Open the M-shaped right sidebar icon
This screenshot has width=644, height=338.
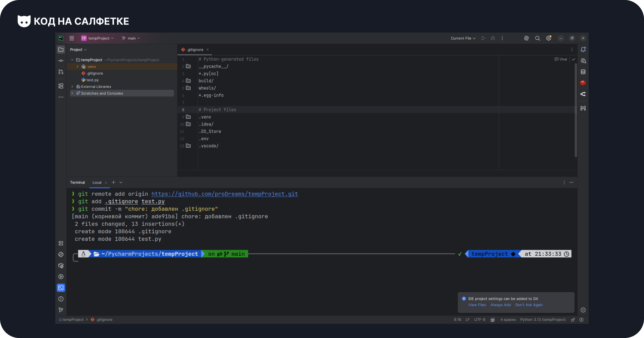pos(583,108)
